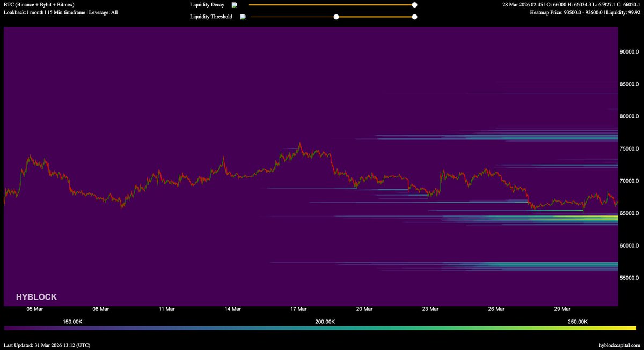
Task: Click the lookback and timeframe info line
Action: coord(61,12)
